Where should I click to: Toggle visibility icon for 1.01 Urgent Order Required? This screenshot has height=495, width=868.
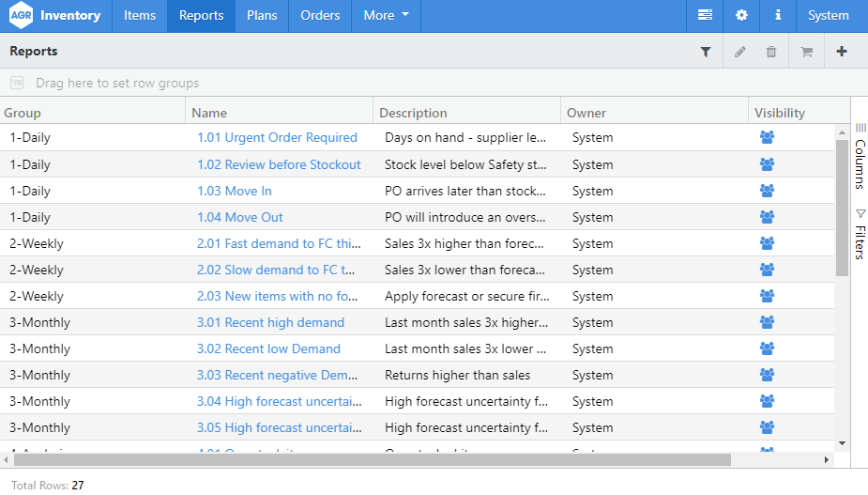pos(767,138)
